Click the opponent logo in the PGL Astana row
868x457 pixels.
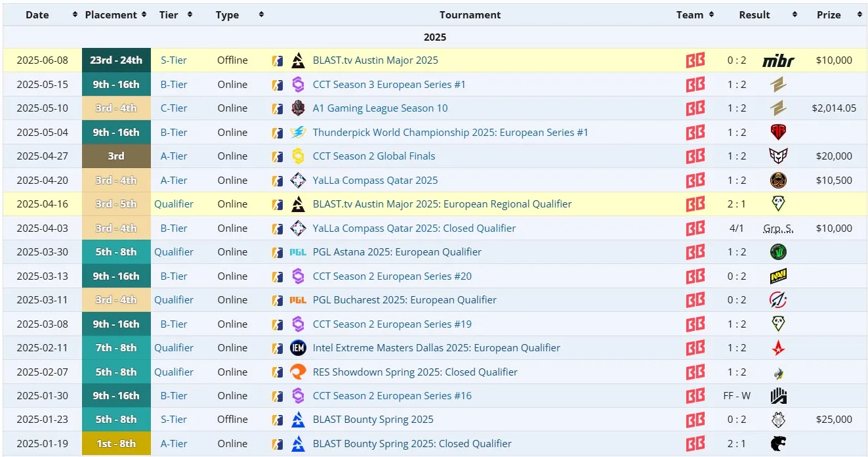pos(778,252)
